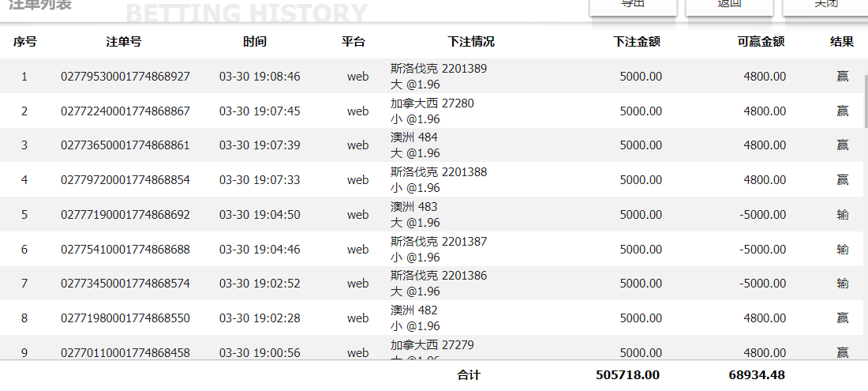
Task: Select row 2 加拿大西 27280 bet details
Action: pyautogui.click(x=432, y=111)
